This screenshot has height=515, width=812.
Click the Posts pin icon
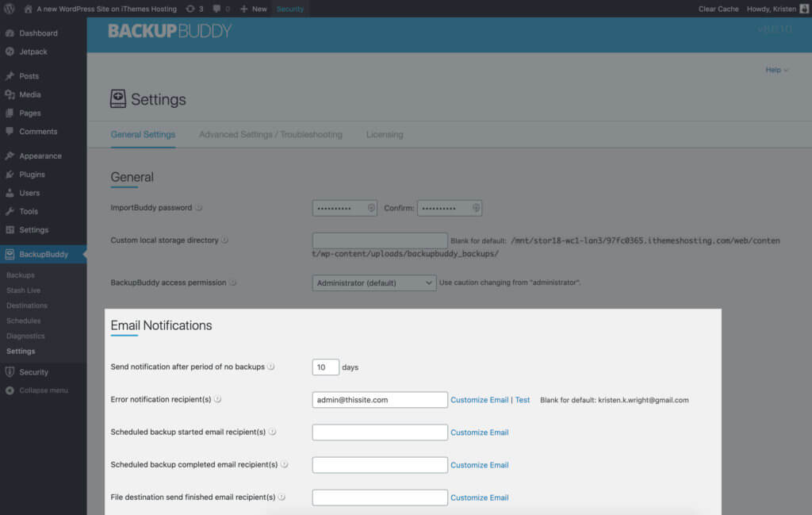(10, 76)
